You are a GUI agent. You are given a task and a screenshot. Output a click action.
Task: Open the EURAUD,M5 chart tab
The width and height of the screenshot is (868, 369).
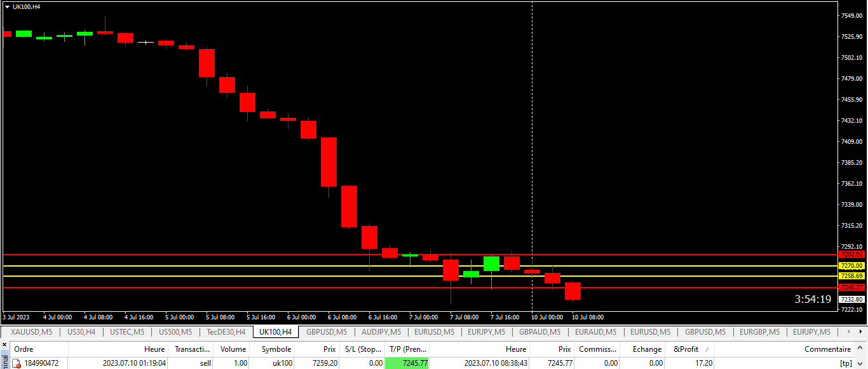[595, 331]
